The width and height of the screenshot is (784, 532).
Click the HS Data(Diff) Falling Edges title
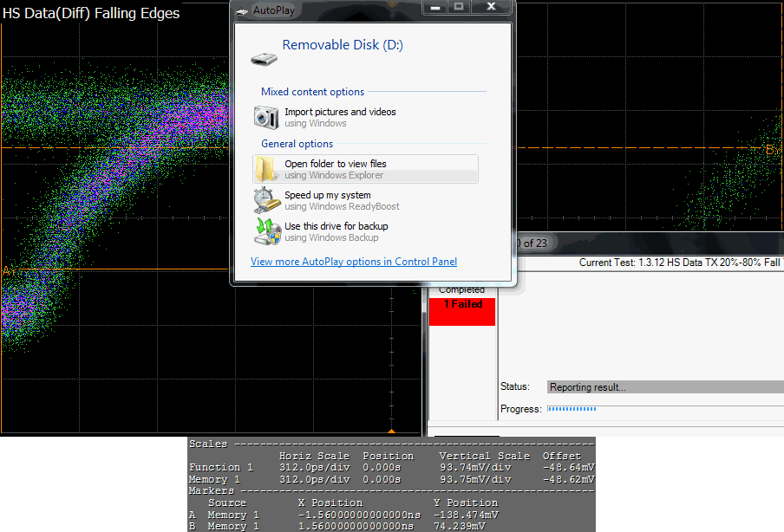point(91,13)
